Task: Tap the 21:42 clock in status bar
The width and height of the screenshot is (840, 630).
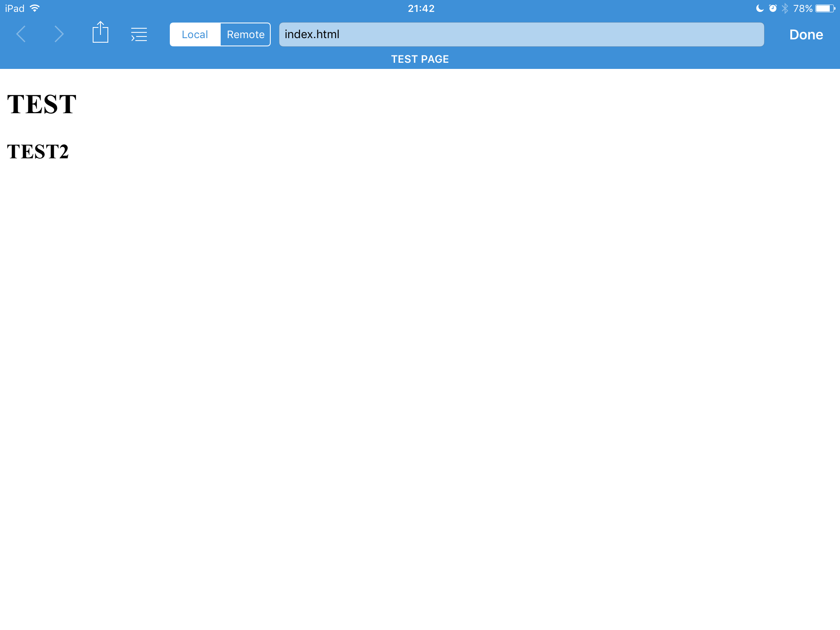Action: (x=421, y=8)
